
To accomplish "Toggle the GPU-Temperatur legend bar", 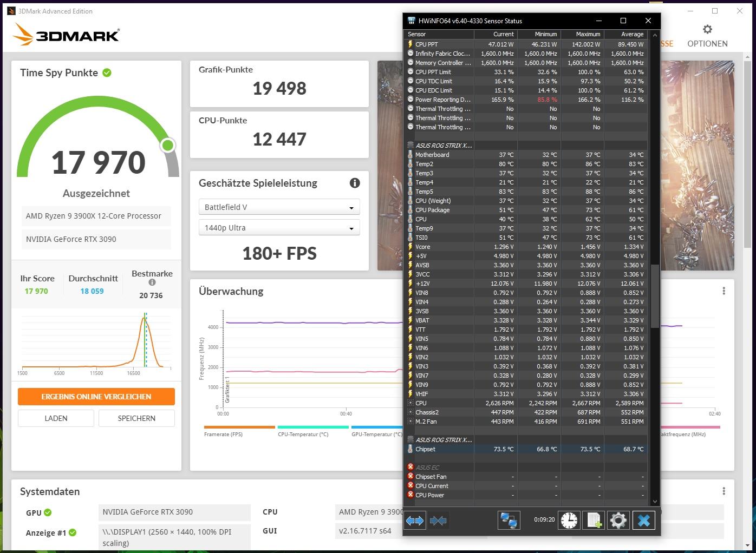I will tap(377, 427).
